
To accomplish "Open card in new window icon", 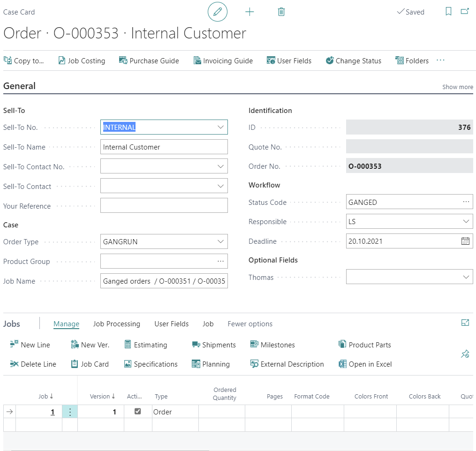I will (x=465, y=12).
